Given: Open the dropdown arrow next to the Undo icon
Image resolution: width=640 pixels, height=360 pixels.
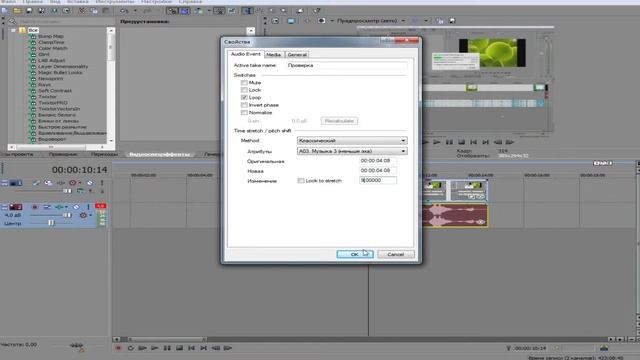Looking at the screenshot, I should pos(135,11).
